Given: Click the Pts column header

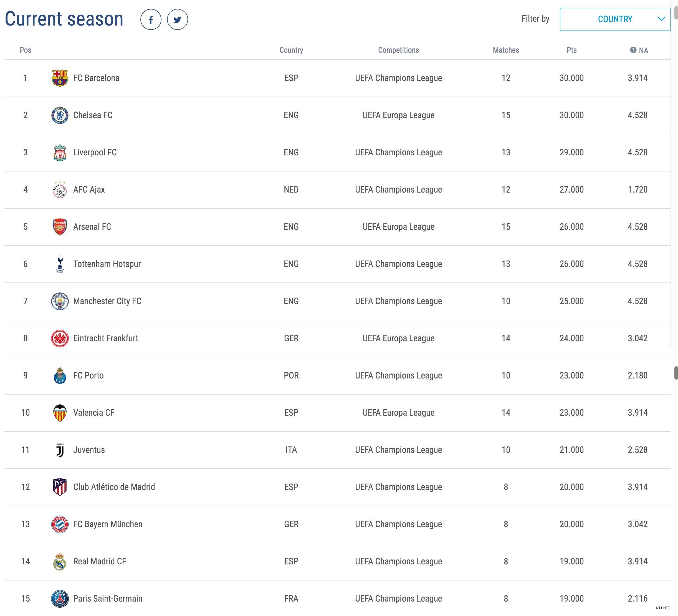Looking at the screenshot, I should pos(571,50).
